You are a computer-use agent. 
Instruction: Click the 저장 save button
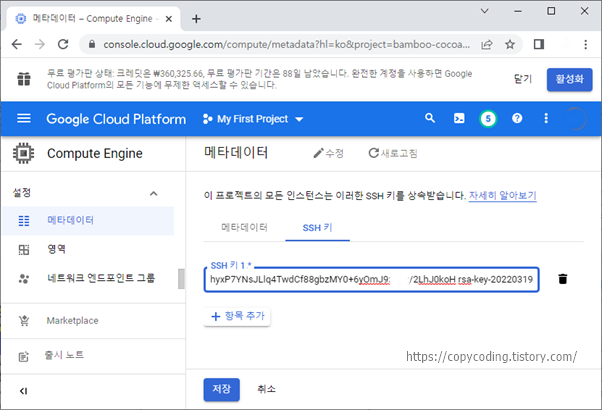click(x=222, y=389)
